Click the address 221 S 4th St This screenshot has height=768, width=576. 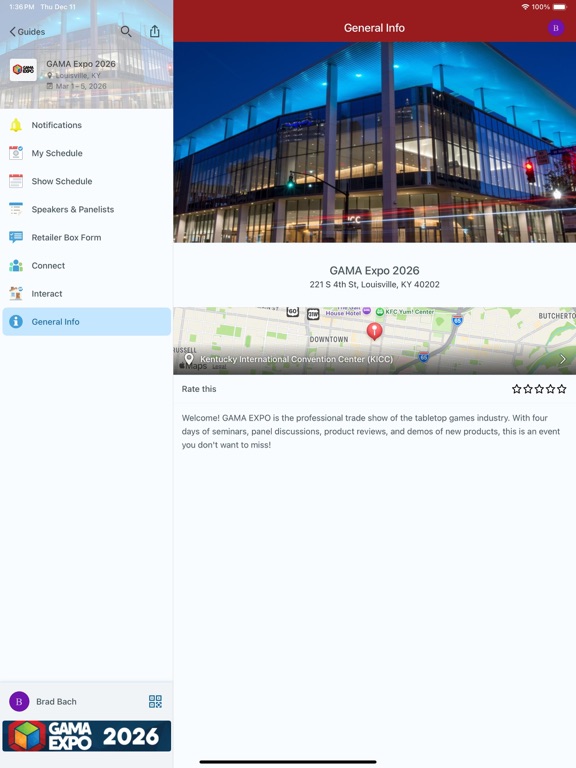click(x=374, y=285)
